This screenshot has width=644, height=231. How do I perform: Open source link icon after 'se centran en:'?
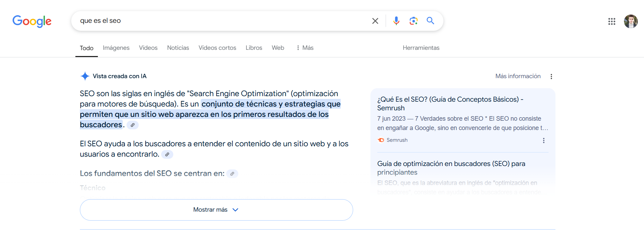[232, 174]
